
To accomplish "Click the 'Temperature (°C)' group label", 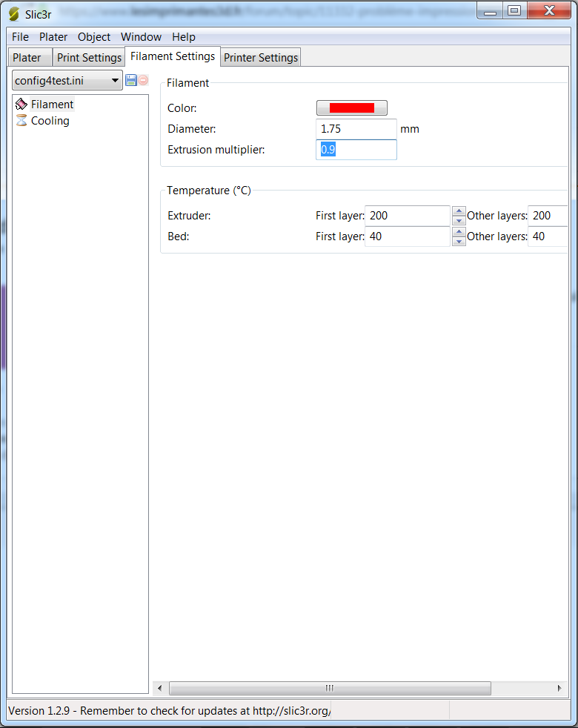I will click(209, 191).
